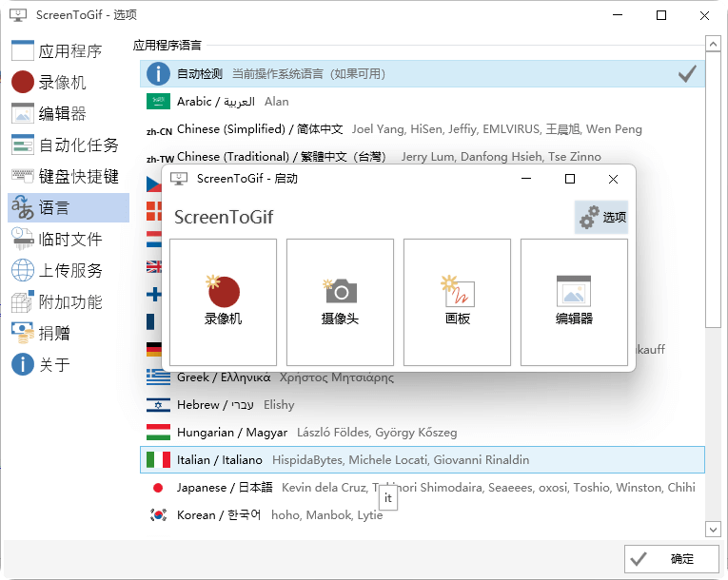This screenshot has width=728, height=580.
Task: Click the ScreenToGif monitor icon in options window title
Action: point(18,15)
